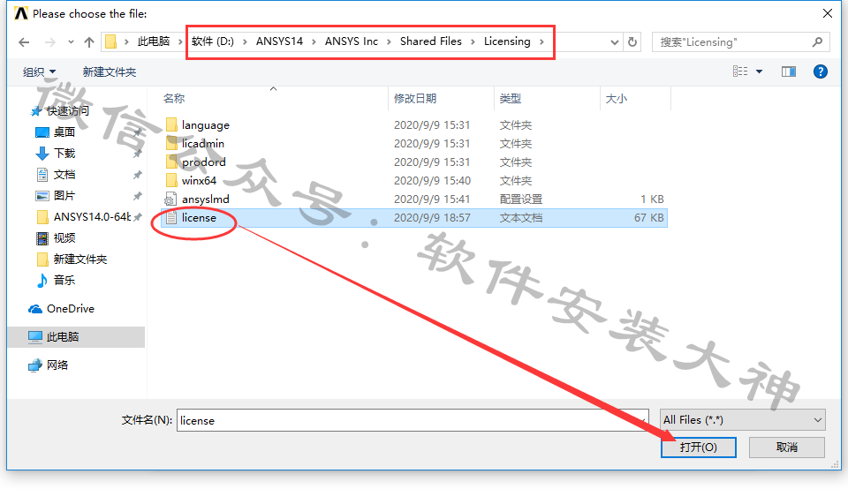Select the license text file icon
848x504 pixels.
click(x=171, y=218)
